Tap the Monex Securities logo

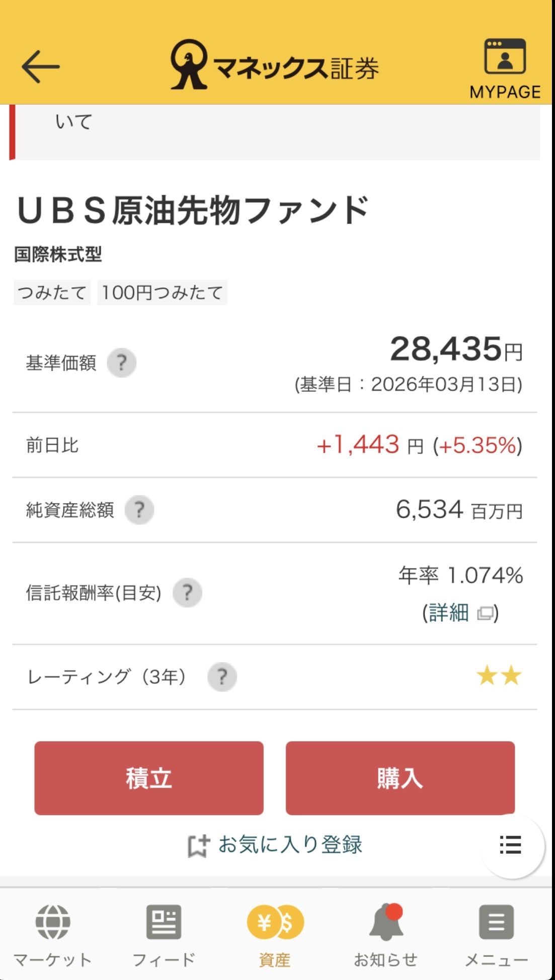(x=275, y=66)
